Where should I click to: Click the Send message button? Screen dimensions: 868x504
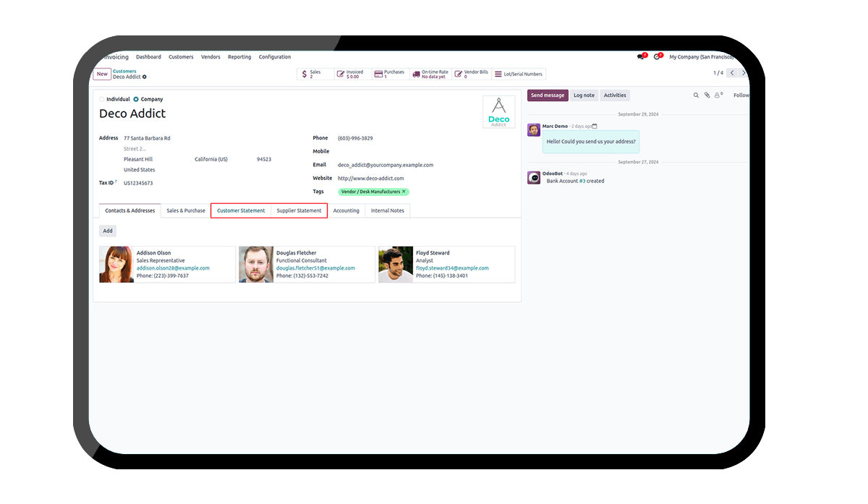click(x=548, y=95)
